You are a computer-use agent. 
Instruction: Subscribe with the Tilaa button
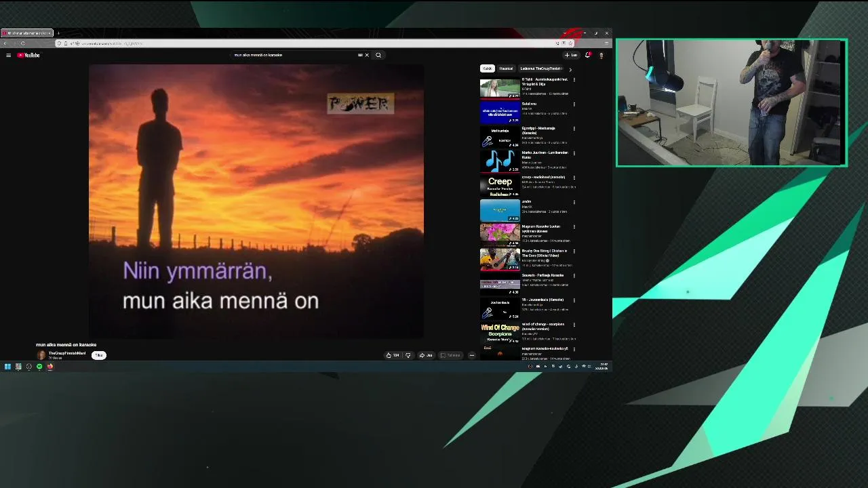[x=99, y=355]
